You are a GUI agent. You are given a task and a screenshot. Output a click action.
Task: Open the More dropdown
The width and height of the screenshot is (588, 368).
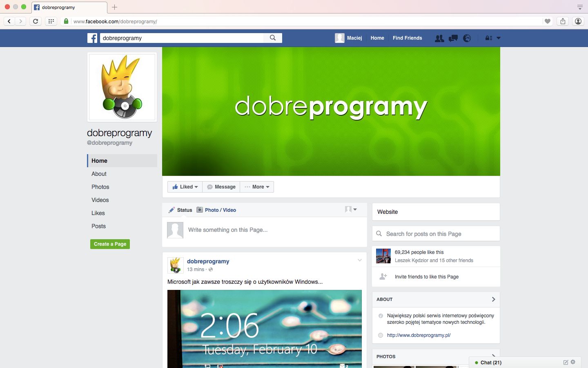pos(257,187)
